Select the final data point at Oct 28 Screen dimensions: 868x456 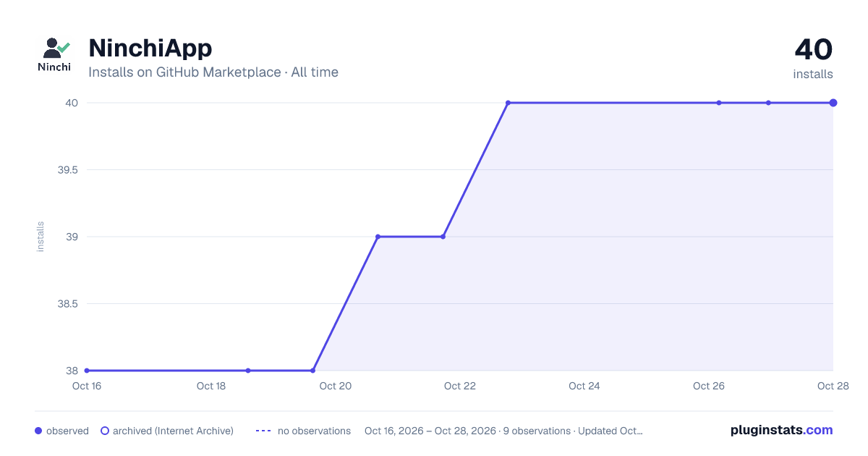tap(833, 103)
